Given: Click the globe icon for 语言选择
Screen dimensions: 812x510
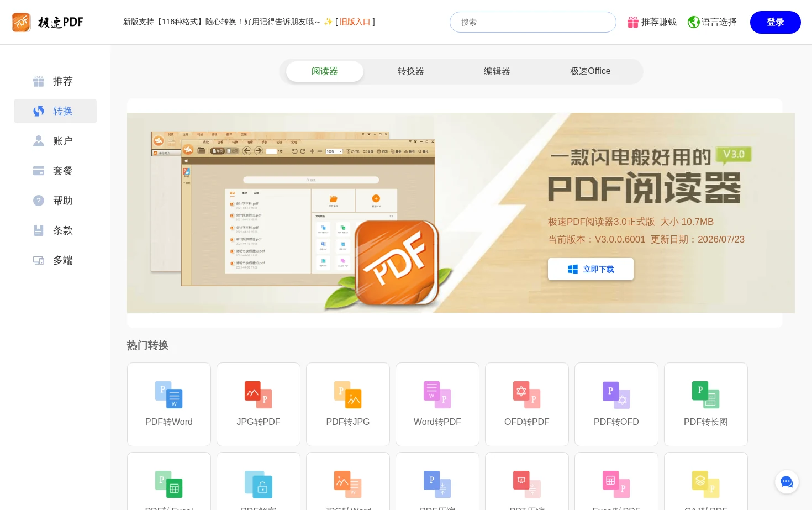Looking at the screenshot, I should 694,22.
